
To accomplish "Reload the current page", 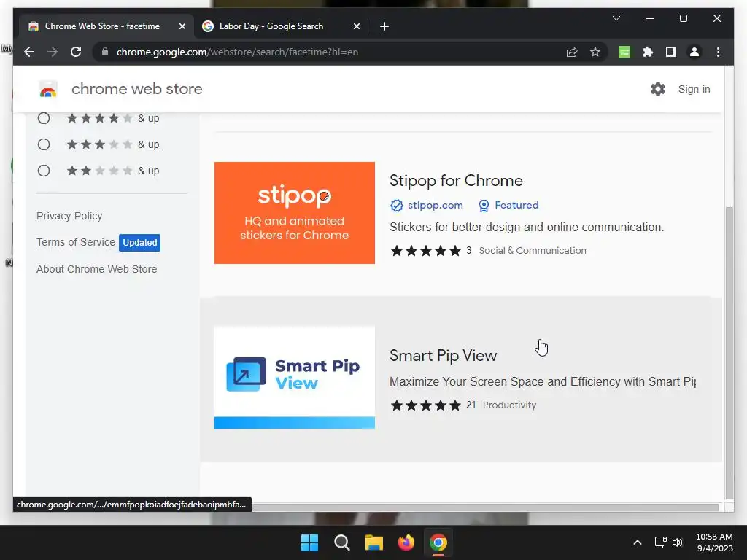I will point(76,52).
